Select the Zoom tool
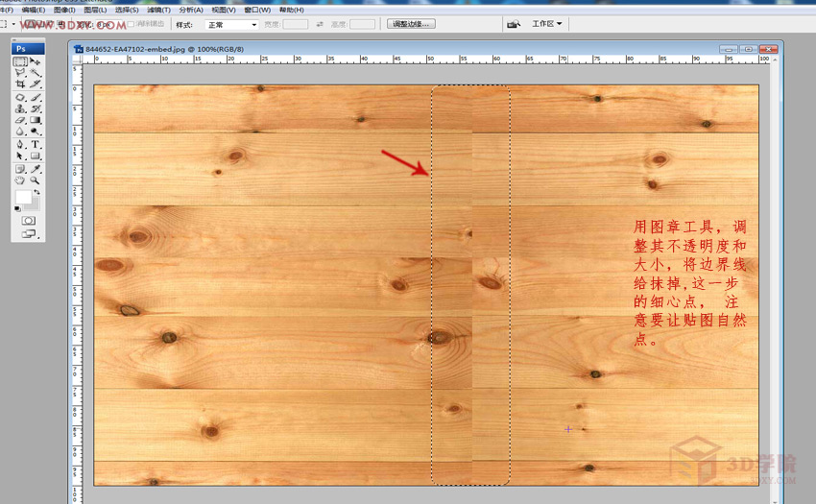The width and height of the screenshot is (816, 504). pyautogui.click(x=36, y=180)
